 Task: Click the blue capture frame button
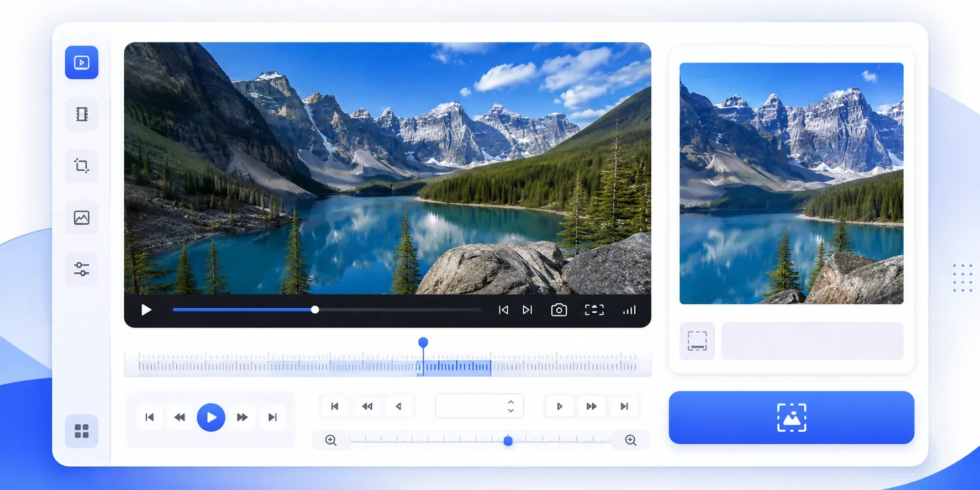(x=791, y=418)
